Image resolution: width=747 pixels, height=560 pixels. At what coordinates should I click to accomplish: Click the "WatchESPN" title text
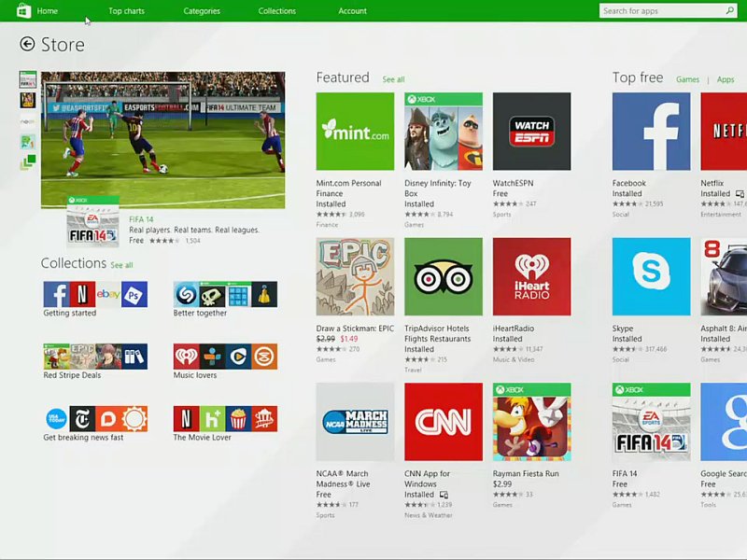click(x=513, y=183)
